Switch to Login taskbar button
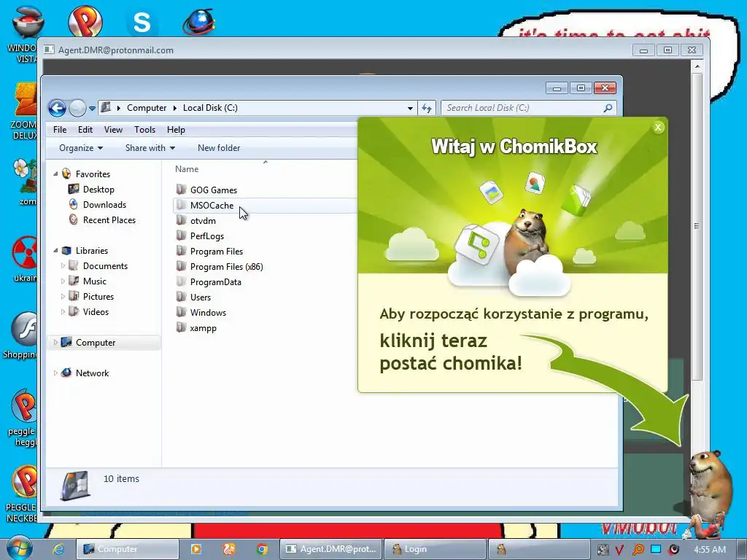The height and width of the screenshot is (560, 747). (435, 549)
